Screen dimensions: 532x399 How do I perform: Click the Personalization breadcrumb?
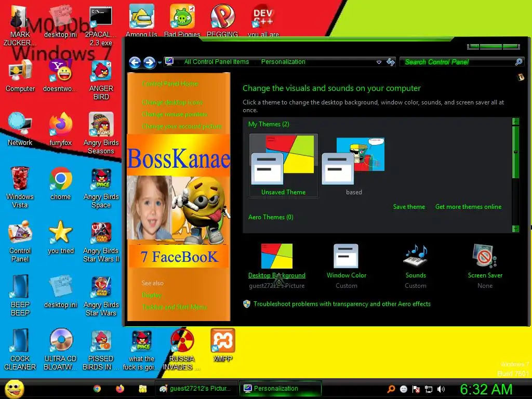pos(283,62)
